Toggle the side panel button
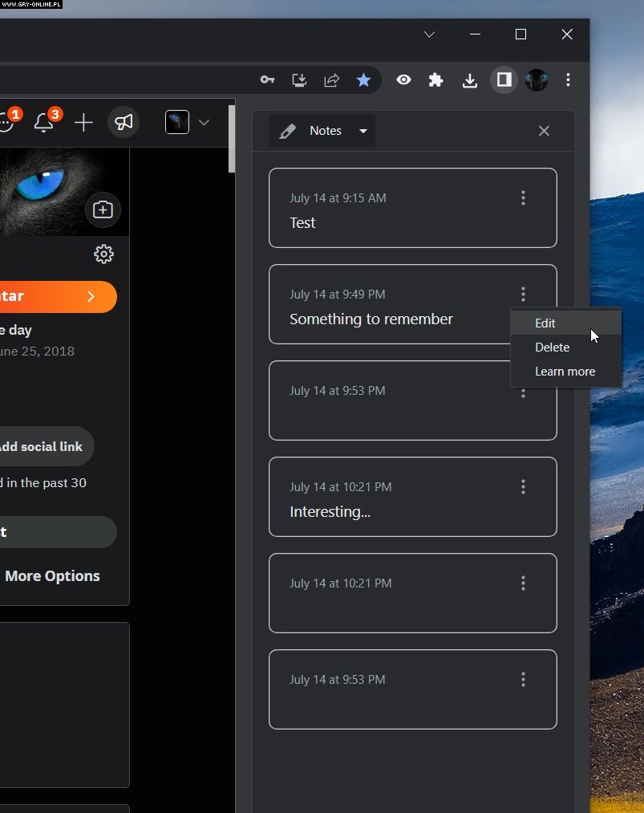 coord(504,79)
